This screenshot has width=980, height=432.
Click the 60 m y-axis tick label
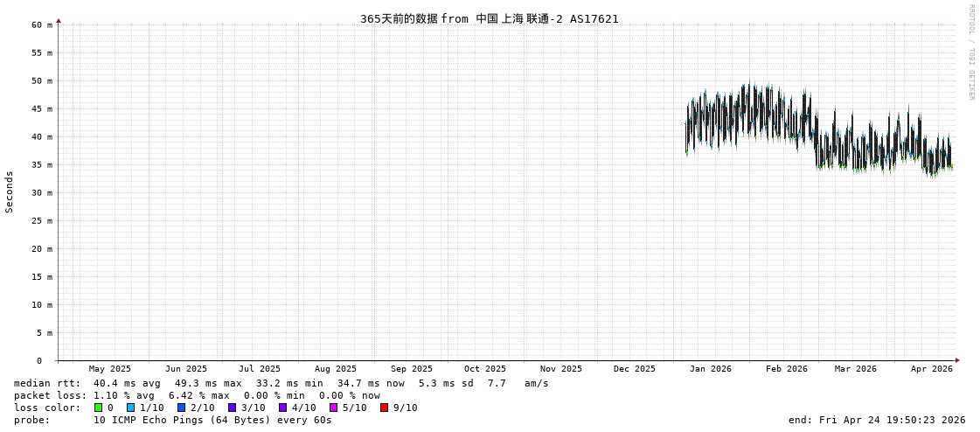tap(42, 24)
